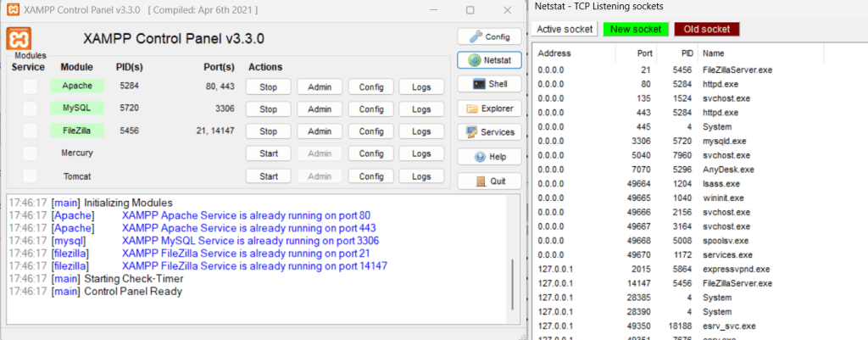The image size is (868, 340).
Task: Select the System port 445 row
Action: 699,127
